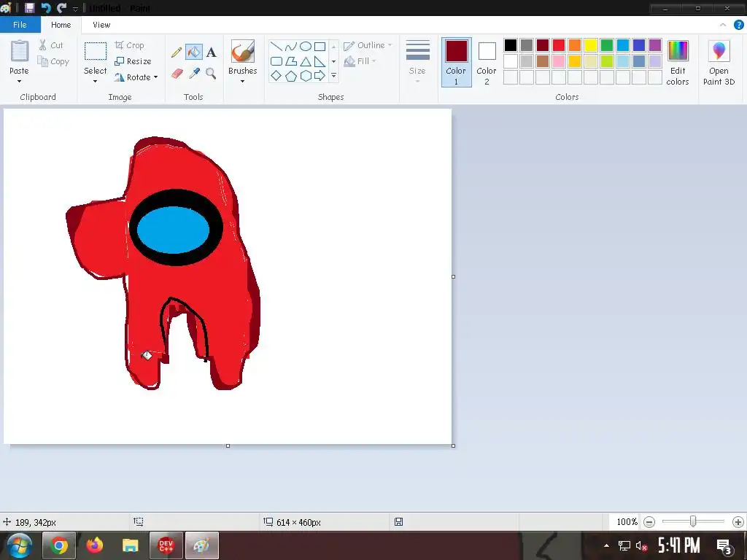Collapse the ribbon with chevron
Image resolution: width=747 pixels, height=560 pixels.
click(723, 25)
